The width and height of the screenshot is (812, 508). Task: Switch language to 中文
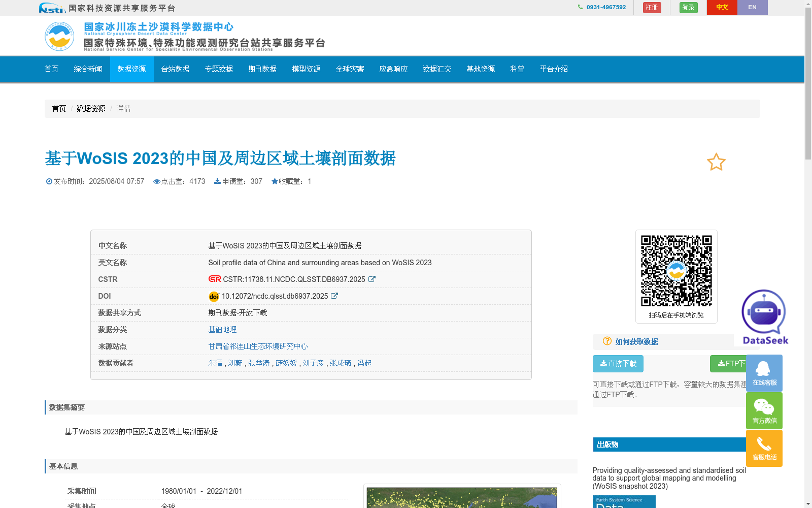[722, 8]
